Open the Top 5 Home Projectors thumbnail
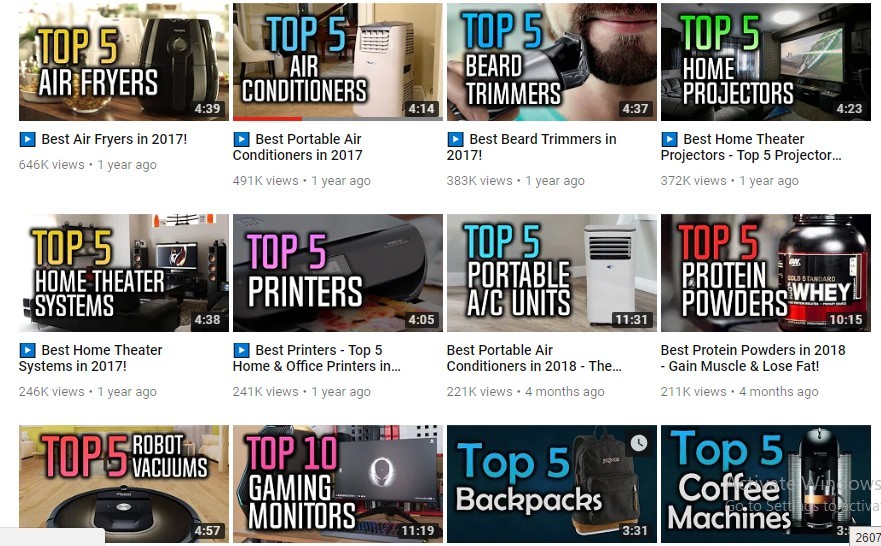881x546 pixels. [x=766, y=62]
